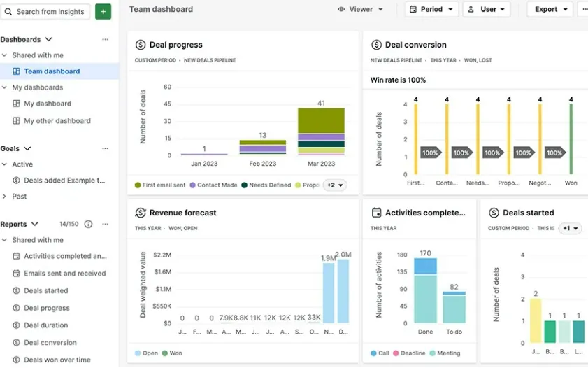This screenshot has width=588, height=368.
Task: Click the Deal conversion card title
Action: [416, 45]
